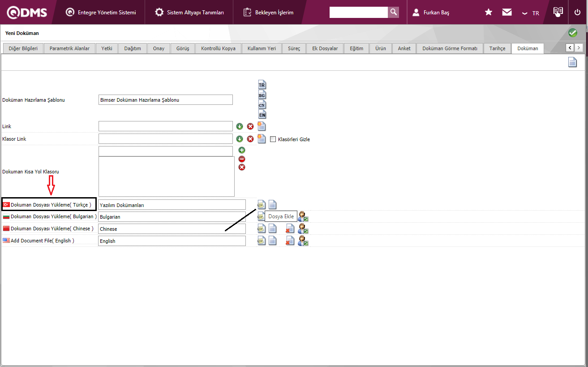
Task: Switch to the Ek Dosyalar tab
Action: pos(325,48)
